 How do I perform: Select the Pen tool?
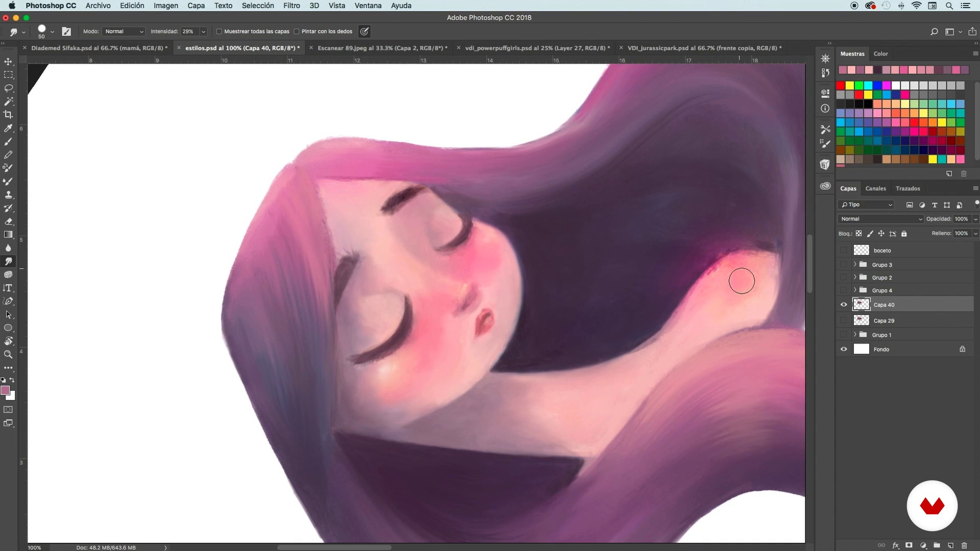[8, 302]
